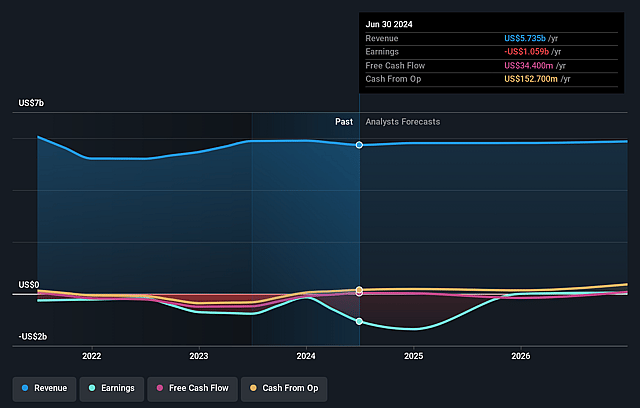
Task: Click the blue dot in the Revenue legend
Action: [25, 388]
